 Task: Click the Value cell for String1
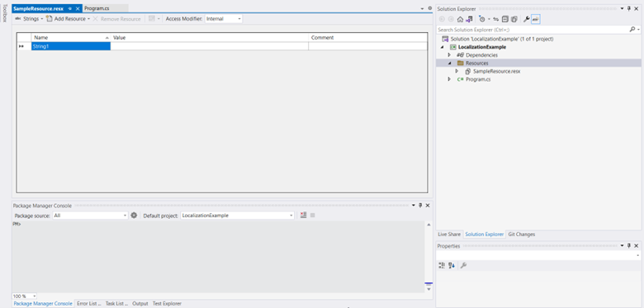pyautogui.click(x=210, y=46)
